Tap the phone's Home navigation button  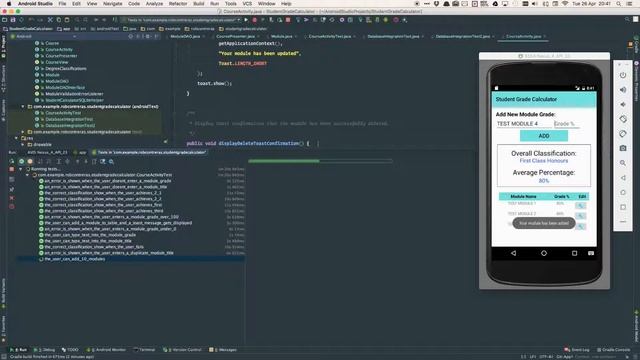tap(544, 253)
